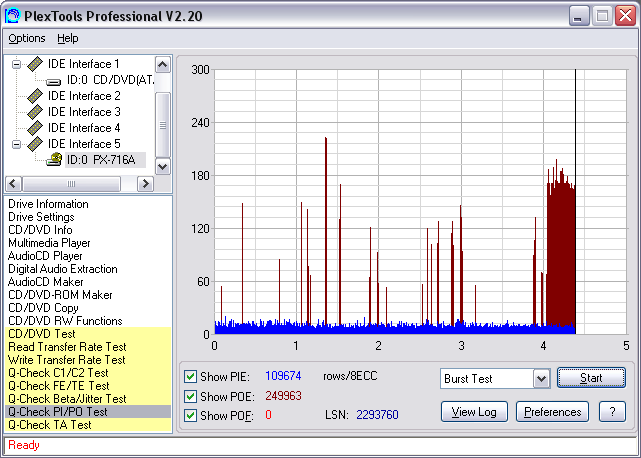This screenshot has height=458, width=641.
Task: Click the IDE Interface 3 chip icon
Action: (x=35, y=112)
